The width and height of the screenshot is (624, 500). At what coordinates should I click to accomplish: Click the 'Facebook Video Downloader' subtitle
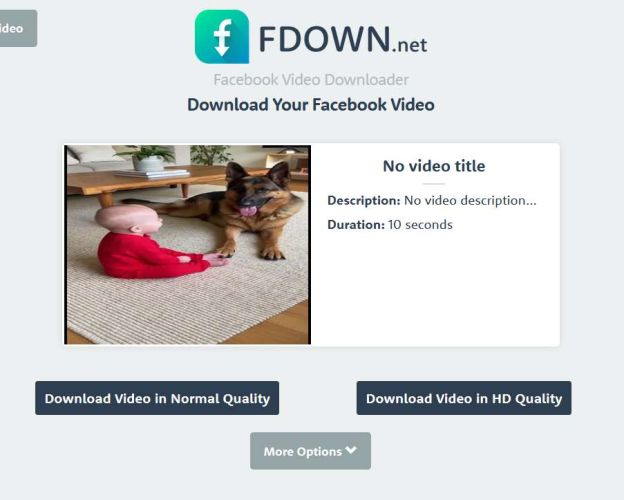tap(311, 80)
